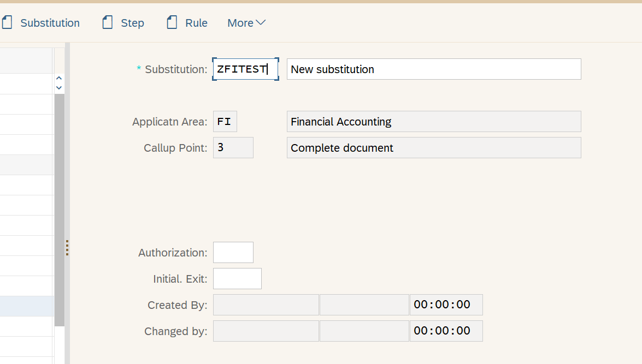Click the Callup Point field showing 3
Screen dimensions: 642x364
coord(233,147)
